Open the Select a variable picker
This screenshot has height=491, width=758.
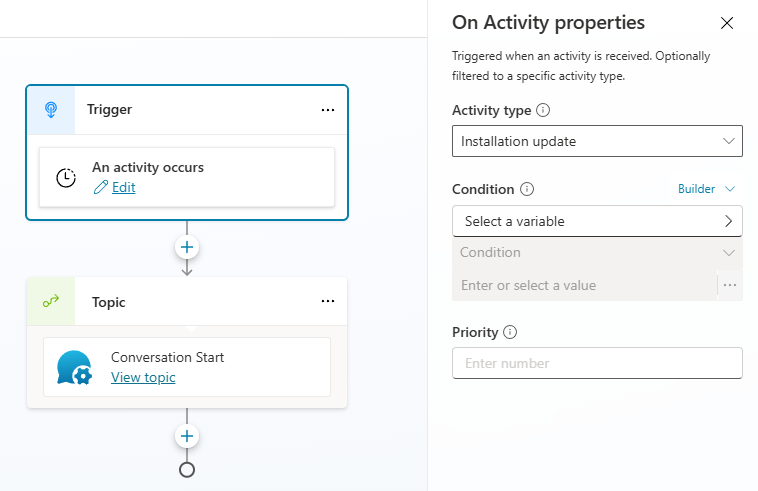pyautogui.click(x=597, y=221)
